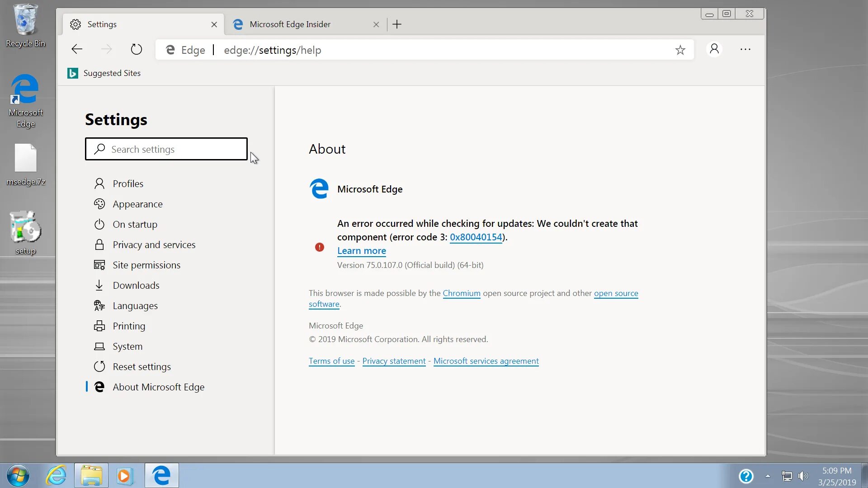Image resolution: width=868 pixels, height=488 pixels.
Task: Open Internet Explorer from the taskbar
Action: point(56,476)
